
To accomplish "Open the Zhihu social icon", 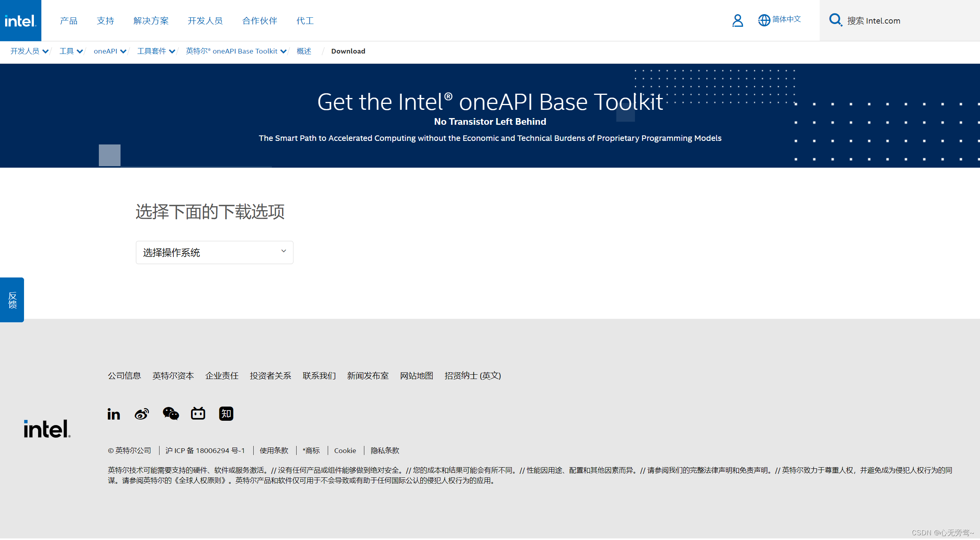I will (x=226, y=414).
